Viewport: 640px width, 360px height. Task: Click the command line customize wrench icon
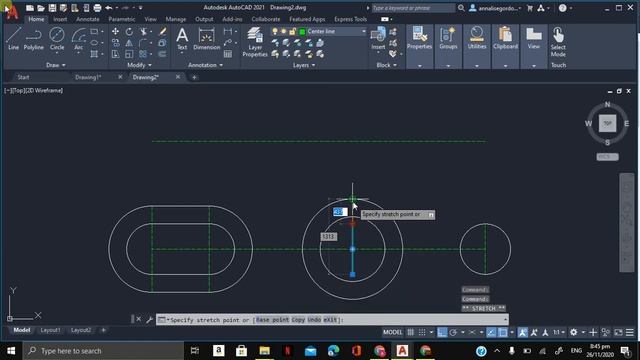(149, 320)
